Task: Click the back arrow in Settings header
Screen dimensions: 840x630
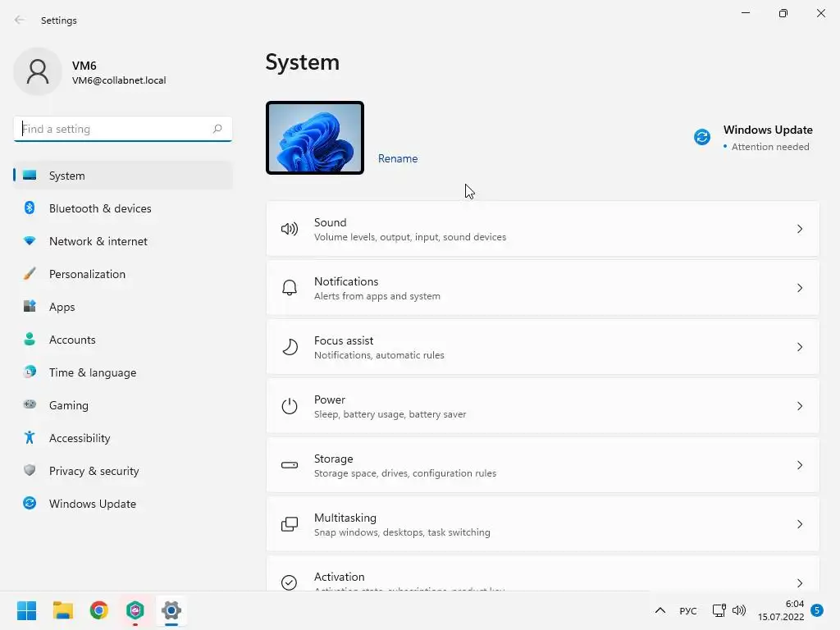Action: click(20, 20)
